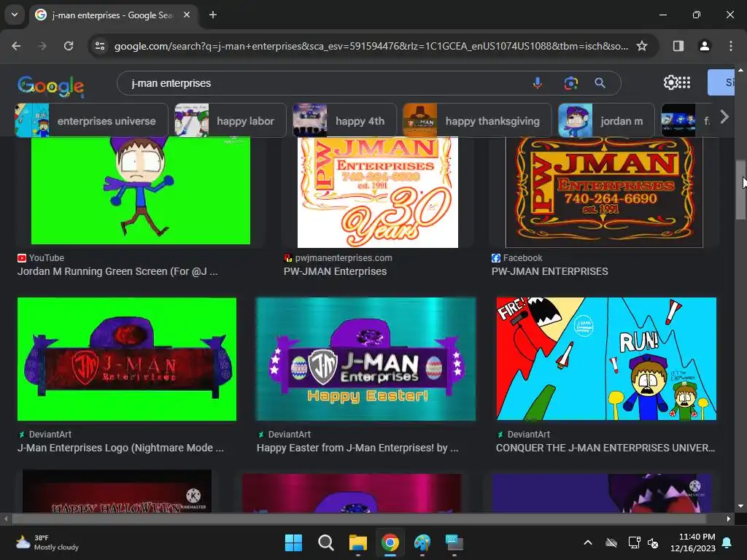This screenshot has height=560, width=747.
Task: Open the rightmost taskbar monitor app
Action: 454,542
